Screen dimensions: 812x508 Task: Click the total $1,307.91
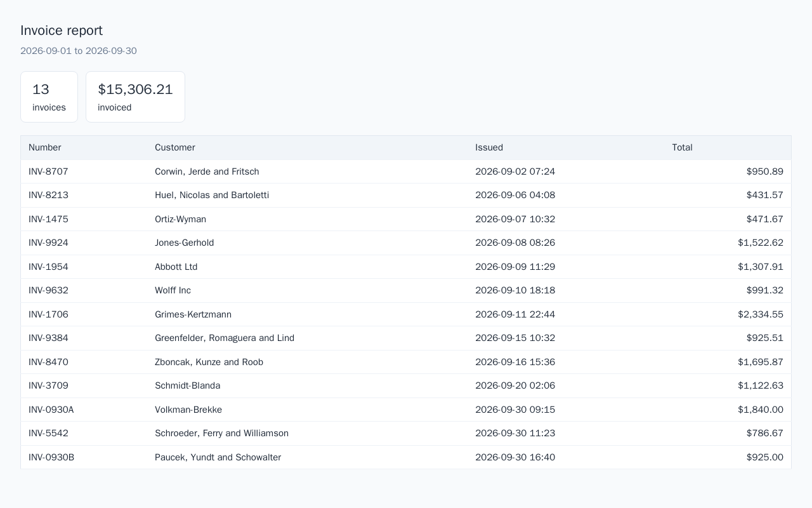(761, 267)
